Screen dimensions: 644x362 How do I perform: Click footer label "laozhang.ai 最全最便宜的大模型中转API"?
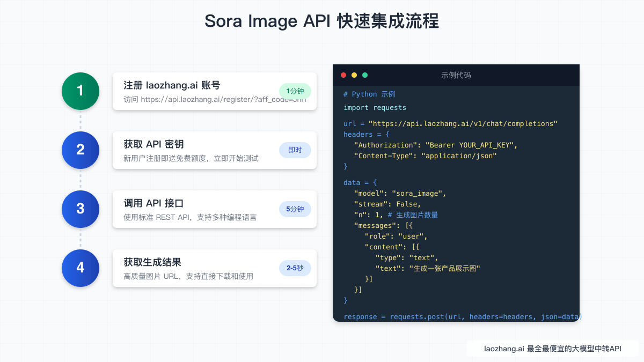552,349
